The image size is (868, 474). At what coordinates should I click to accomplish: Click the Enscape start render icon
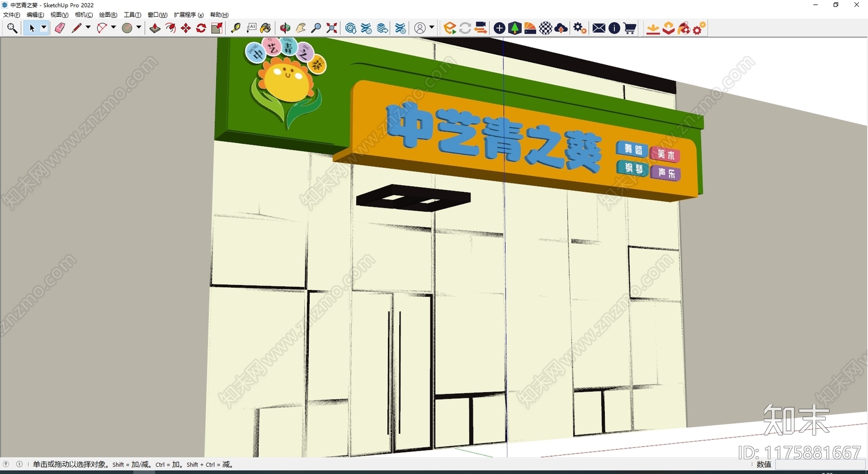coord(449,28)
